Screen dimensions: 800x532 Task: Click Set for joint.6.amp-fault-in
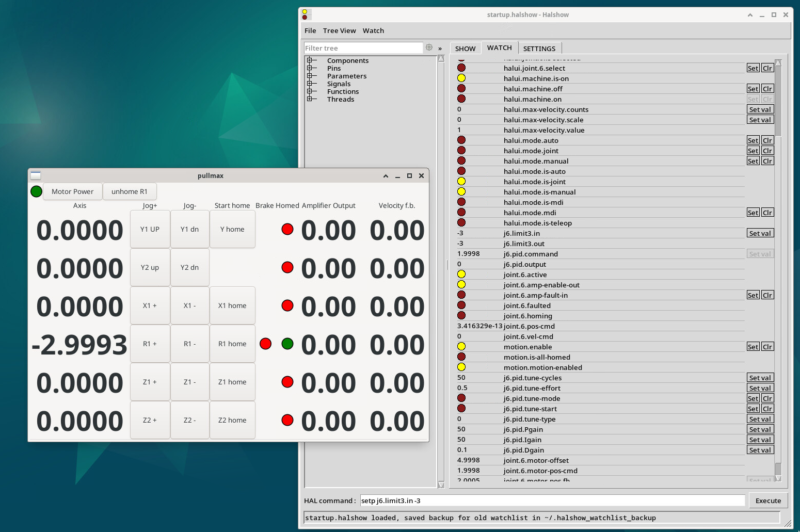tap(753, 295)
